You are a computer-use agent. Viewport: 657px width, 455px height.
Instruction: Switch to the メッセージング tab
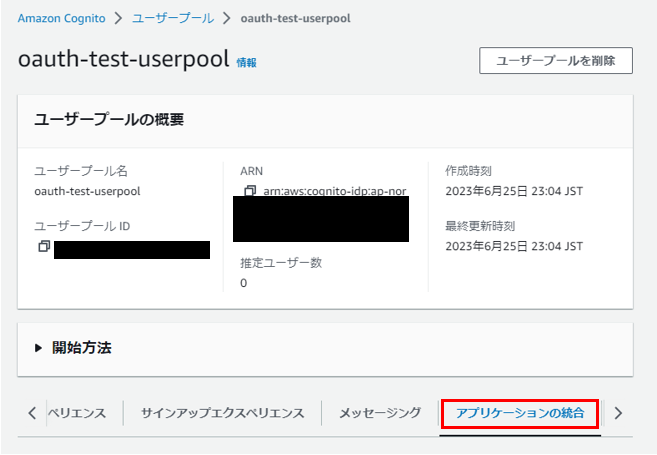(x=380, y=413)
